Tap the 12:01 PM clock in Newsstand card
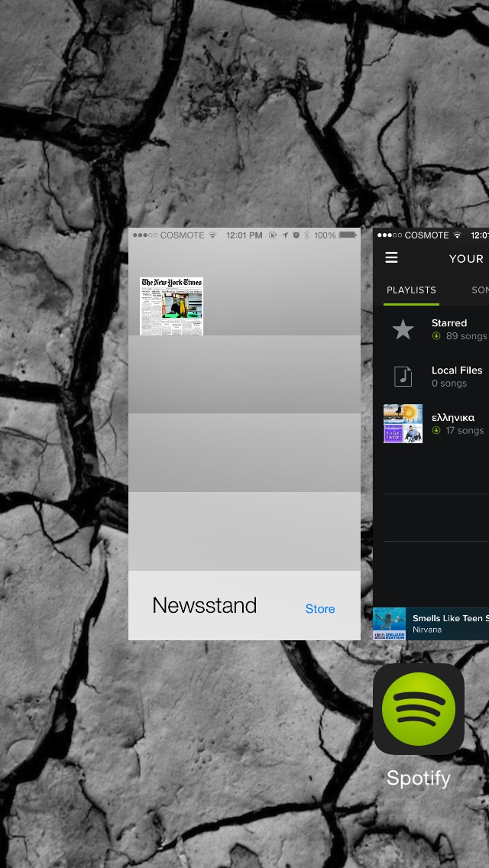The image size is (489, 868). (244, 235)
